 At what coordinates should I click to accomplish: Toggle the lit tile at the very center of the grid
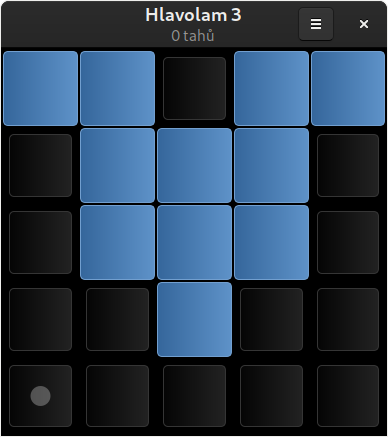point(194,242)
